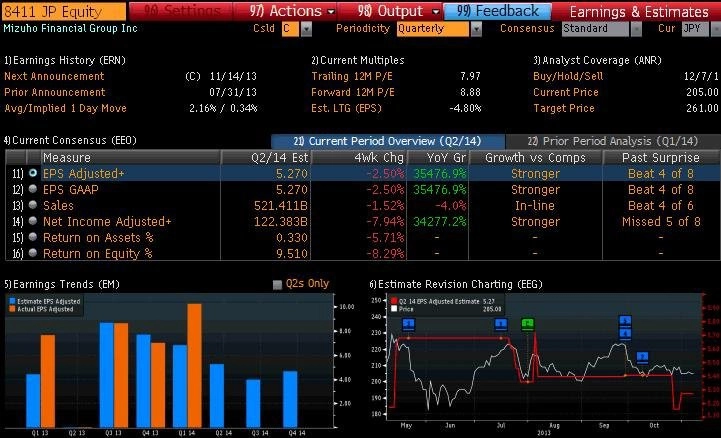This screenshot has width=721, height=438.
Task: Click the Growth vs Comps column header
Action: 536,158
